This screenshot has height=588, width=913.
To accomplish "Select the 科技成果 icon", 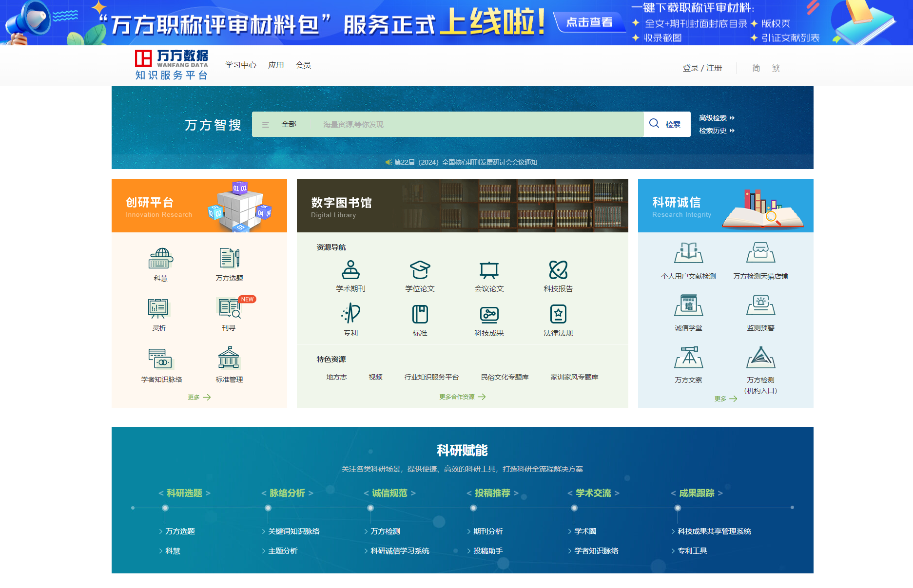I will click(489, 315).
